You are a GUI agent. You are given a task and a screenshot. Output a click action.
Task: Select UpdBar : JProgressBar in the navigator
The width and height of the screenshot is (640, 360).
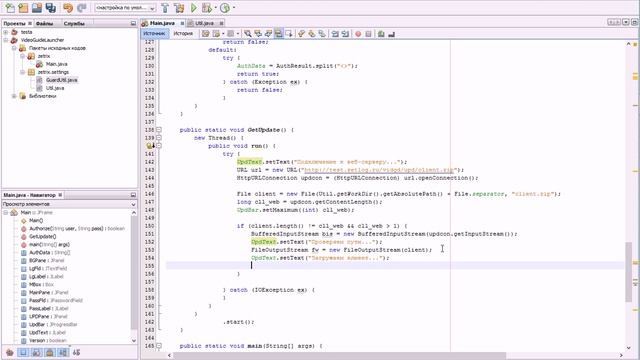(x=53, y=324)
